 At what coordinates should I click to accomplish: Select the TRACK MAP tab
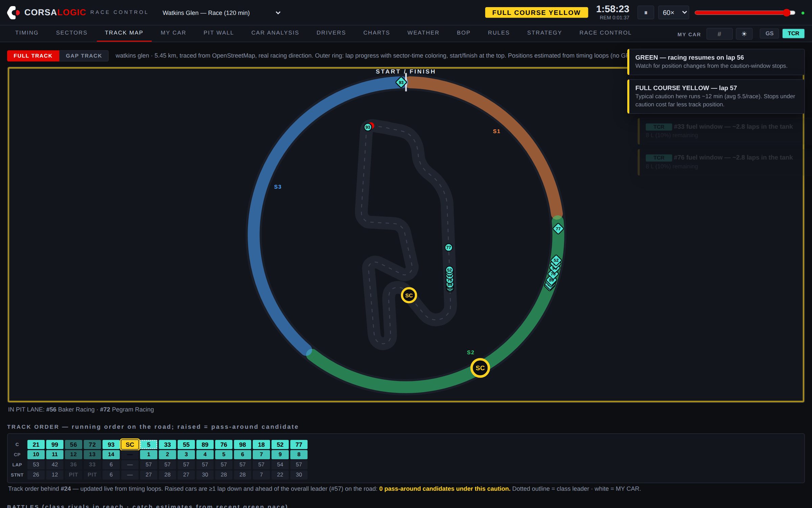point(124,33)
